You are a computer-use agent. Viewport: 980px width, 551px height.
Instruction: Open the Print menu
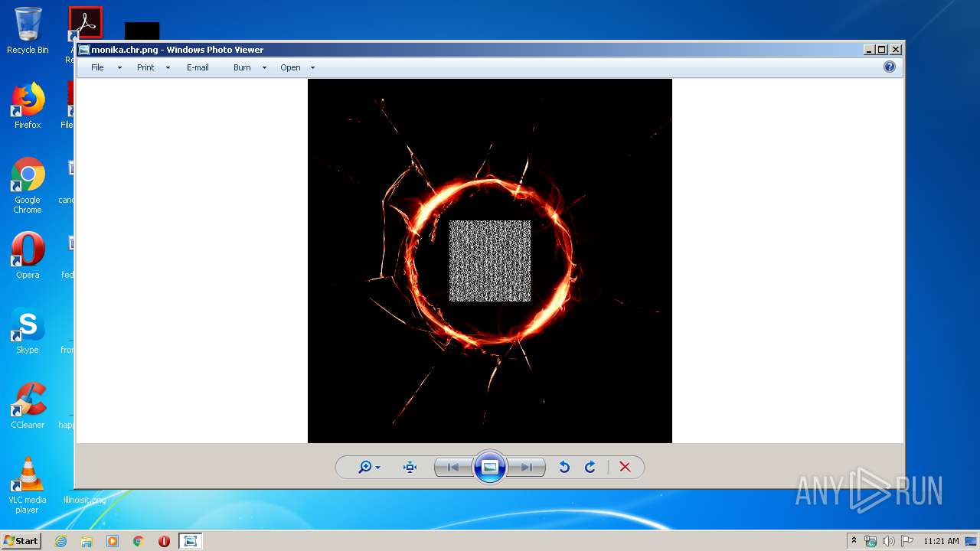145,67
